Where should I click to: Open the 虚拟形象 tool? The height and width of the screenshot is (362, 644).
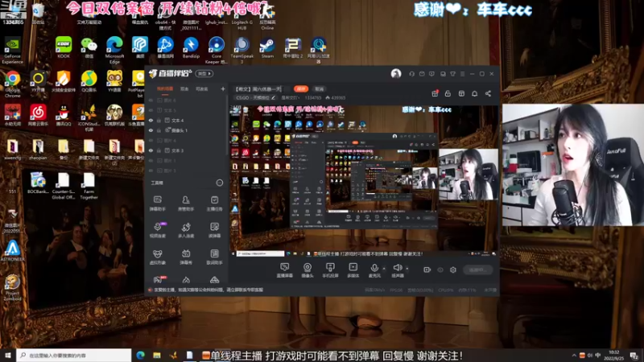pyautogui.click(x=157, y=257)
